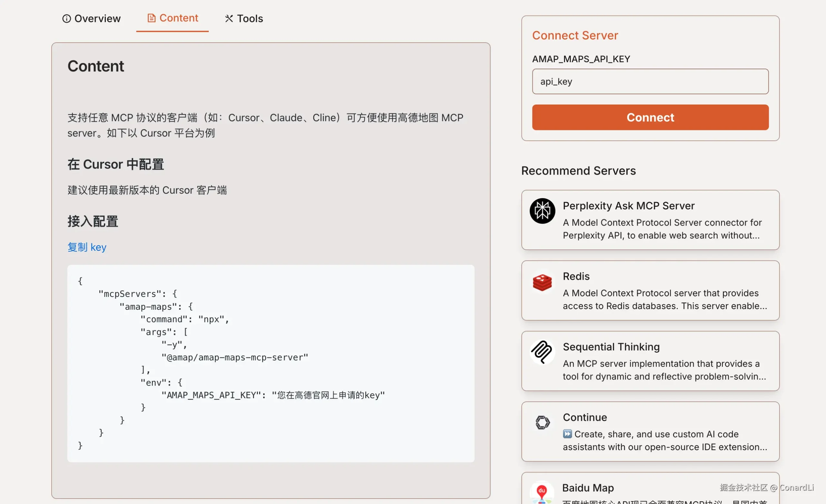826x504 pixels.
Task: Click the Sequential Thinking description text
Action: coord(664,370)
